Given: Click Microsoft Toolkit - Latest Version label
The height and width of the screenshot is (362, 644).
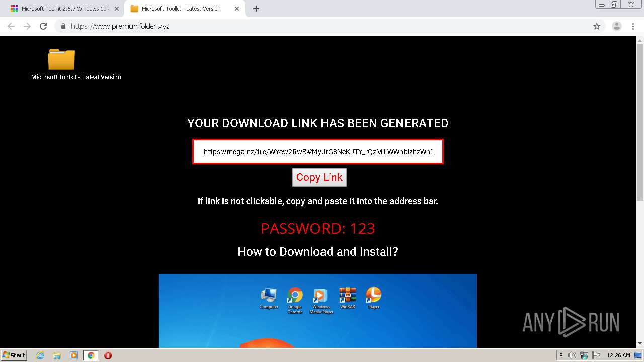Looking at the screenshot, I should [76, 77].
